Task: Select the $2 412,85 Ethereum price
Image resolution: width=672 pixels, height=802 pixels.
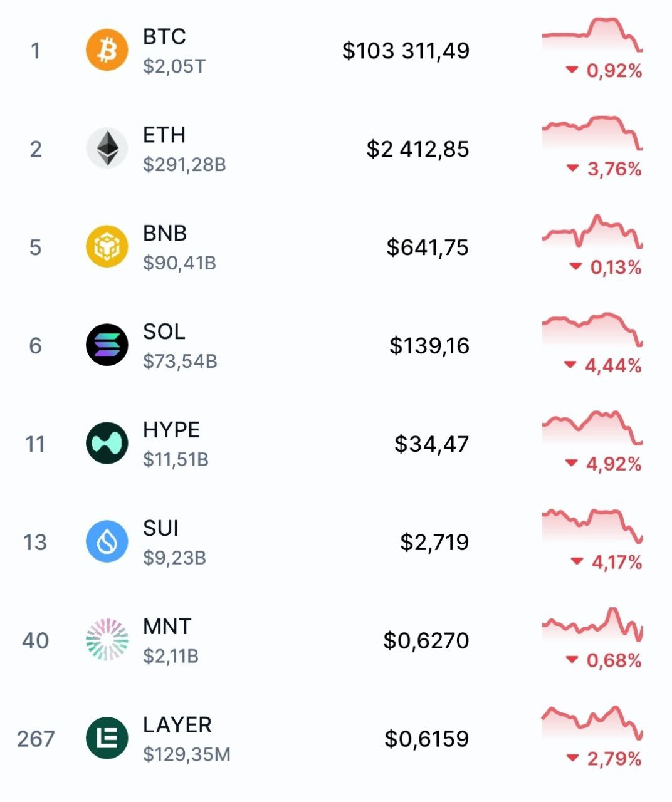Action: 417,149
